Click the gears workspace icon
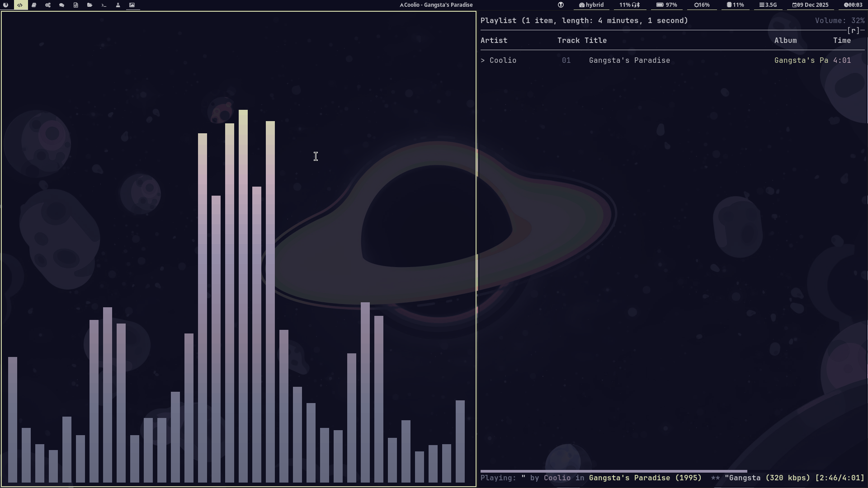Image resolution: width=868 pixels, height=488 pixels. click(x=48, y=5)
